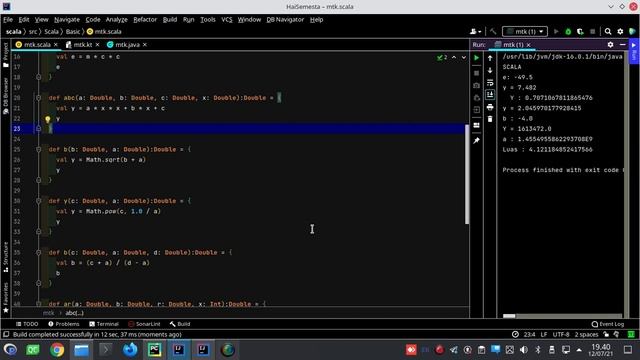Open Search Everywhere magnifier icon
The width and height of the screenshot is (640, 360).
pyautogui.click(x=608, y=31)
